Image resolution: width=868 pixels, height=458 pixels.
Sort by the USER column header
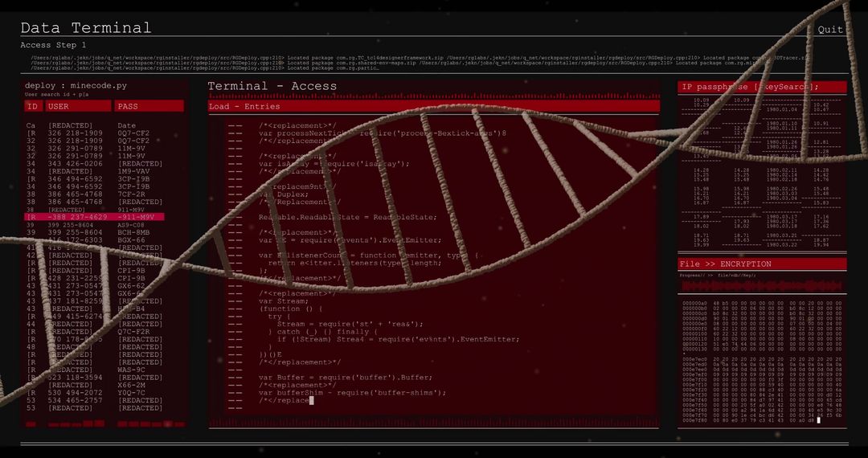pos(78,106)
